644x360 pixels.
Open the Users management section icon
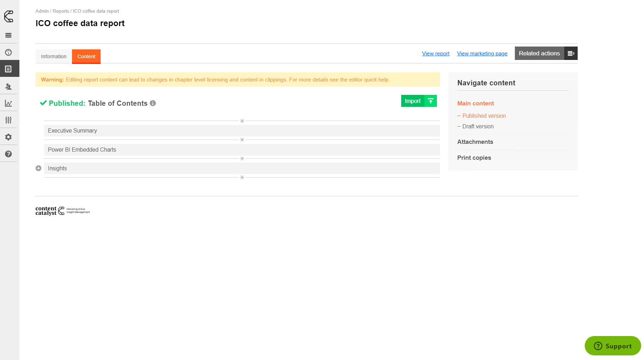point(9,86)
